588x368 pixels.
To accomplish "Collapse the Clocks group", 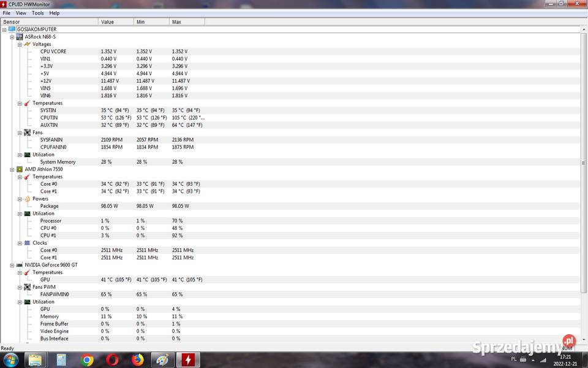I will tap(20, 243).
